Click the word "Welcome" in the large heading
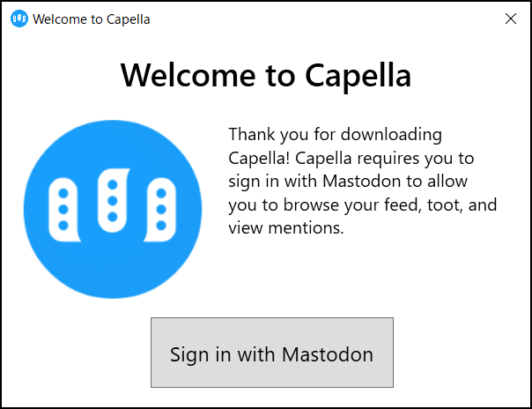This screenshot has height=409, width=532. [x=186, y=75]
